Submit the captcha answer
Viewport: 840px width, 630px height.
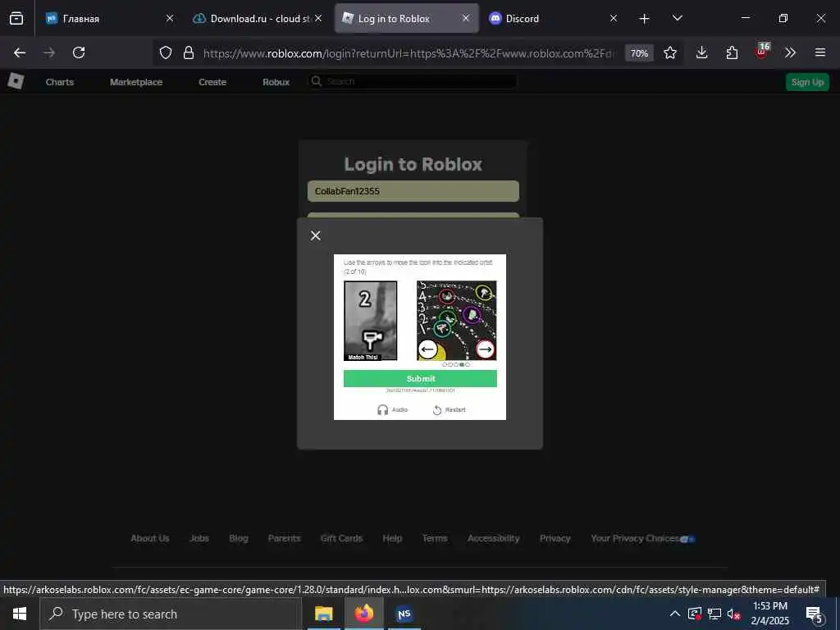[420, 379]
